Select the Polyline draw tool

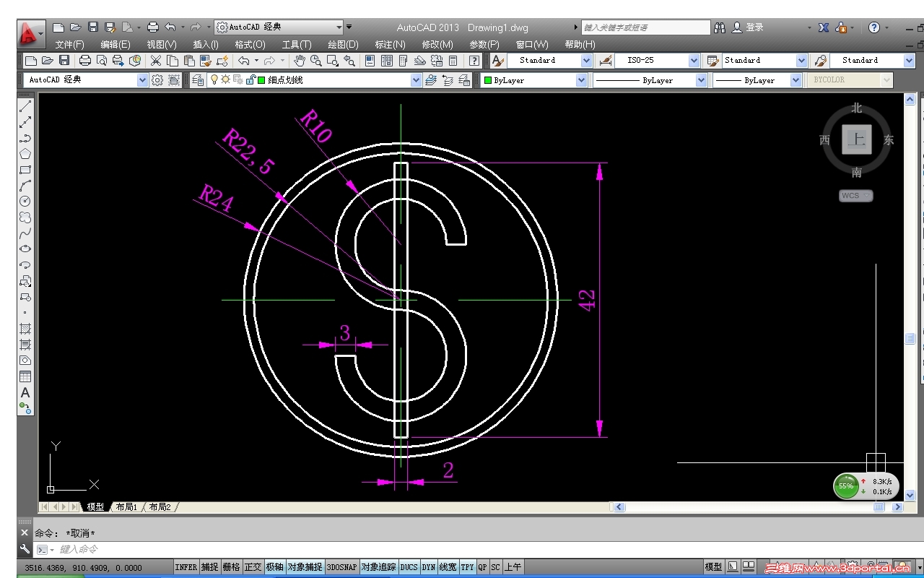(25, 138)
